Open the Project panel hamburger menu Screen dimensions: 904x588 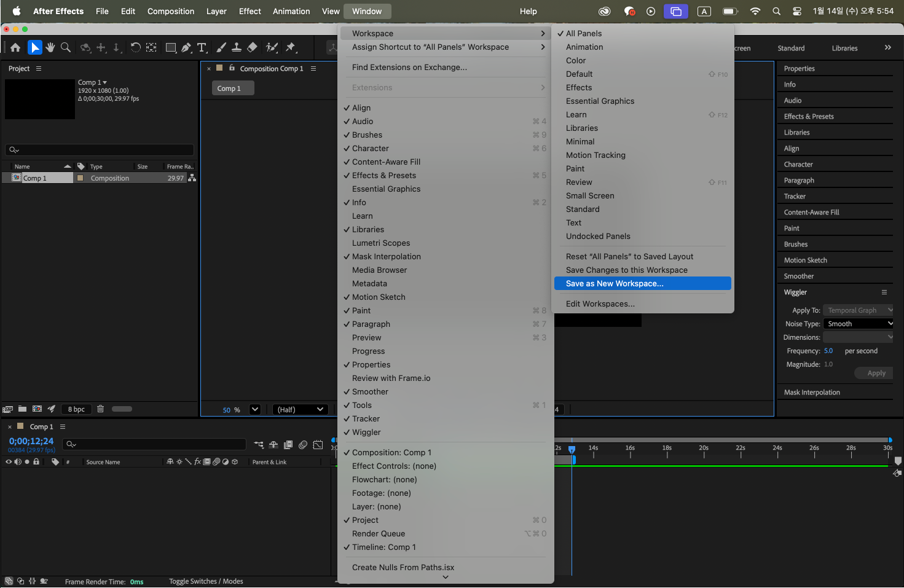pos(39,68)
